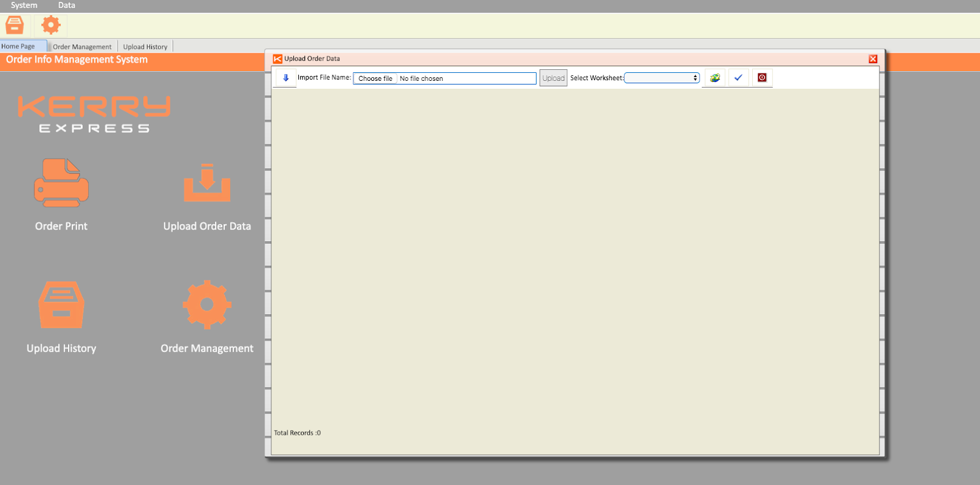This screenshot has width=980, height=485.
Task: Click the large Order Management gear icon
Action: [207, 304]
